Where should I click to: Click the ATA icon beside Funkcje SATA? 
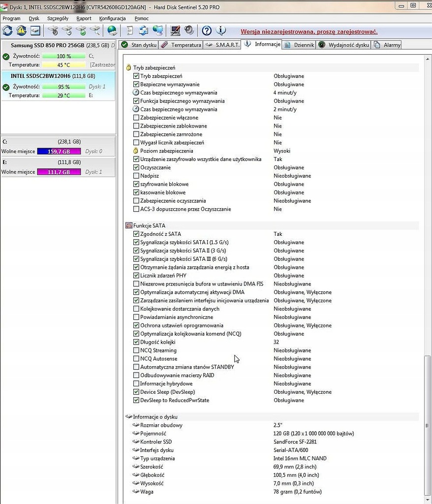(129, 225)
